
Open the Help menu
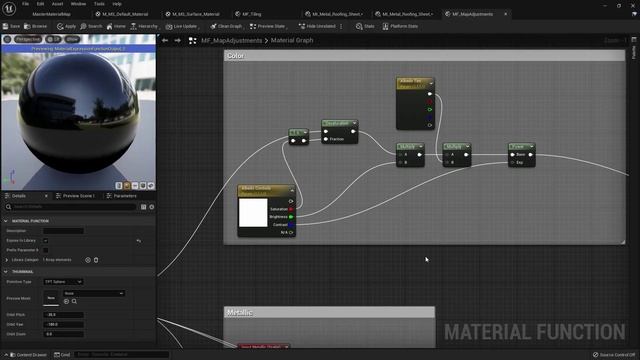click(x=117, y=4)
